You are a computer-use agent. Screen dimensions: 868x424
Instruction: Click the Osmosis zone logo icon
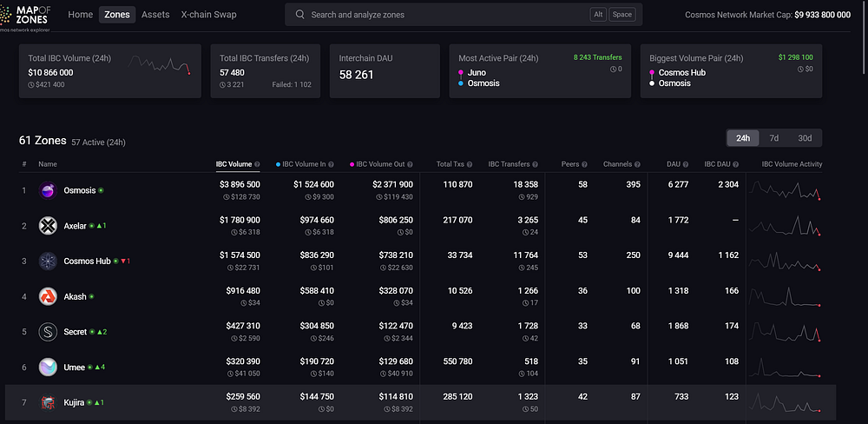click(x=48, y=190)
